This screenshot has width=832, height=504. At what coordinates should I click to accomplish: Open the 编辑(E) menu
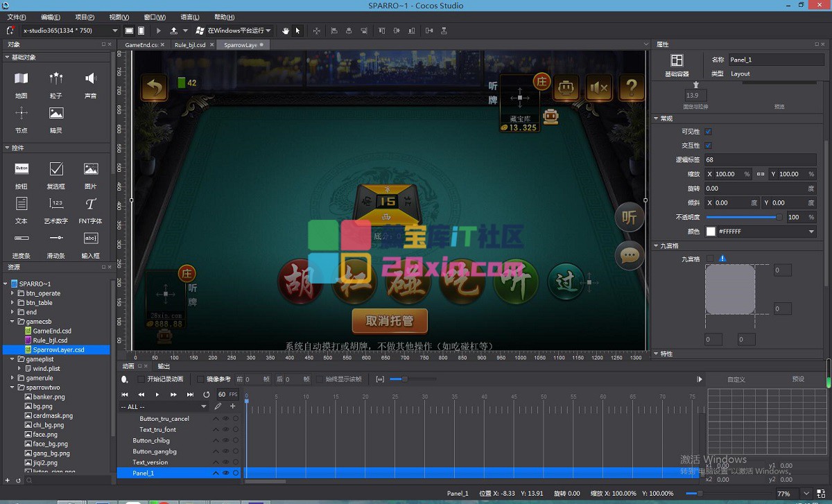(x=51, y=17)
